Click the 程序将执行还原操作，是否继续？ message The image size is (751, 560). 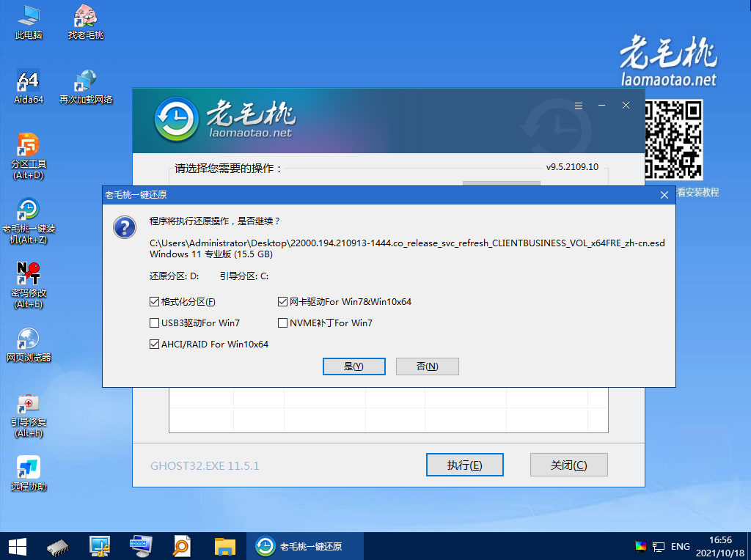(215, 221)
